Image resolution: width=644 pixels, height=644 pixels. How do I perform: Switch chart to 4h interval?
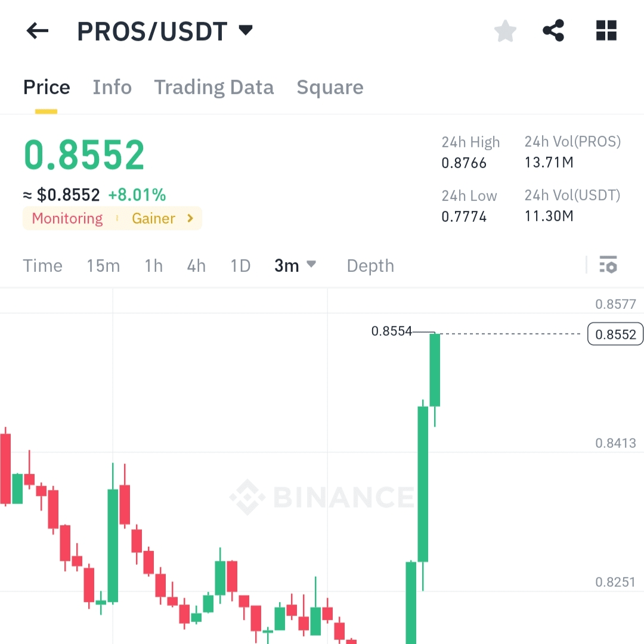pyautogui.click(x=196, y=265)
